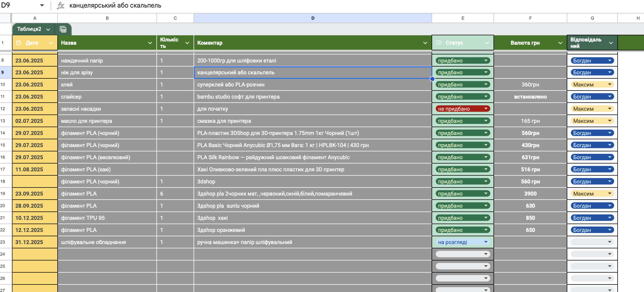Select cell 'шліфувальне обладнання'
The width and height of the screenshot is (644, 292).
tap(107, 242)
